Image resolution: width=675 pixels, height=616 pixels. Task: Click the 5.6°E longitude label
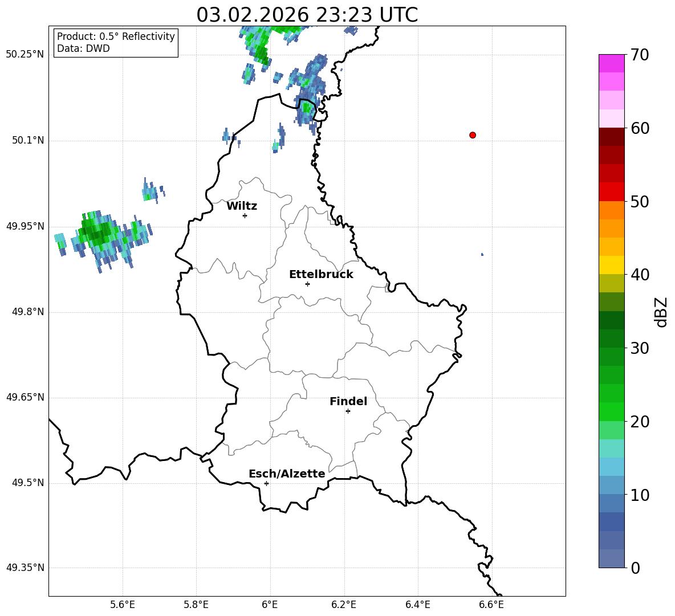(x=123, y=605)
